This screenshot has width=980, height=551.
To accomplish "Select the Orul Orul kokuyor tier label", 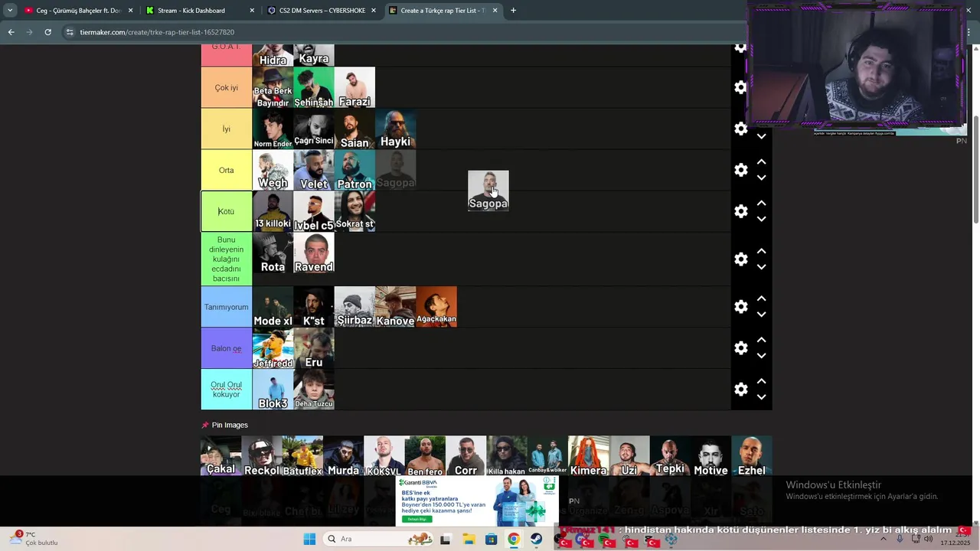I will coord(226,390).
